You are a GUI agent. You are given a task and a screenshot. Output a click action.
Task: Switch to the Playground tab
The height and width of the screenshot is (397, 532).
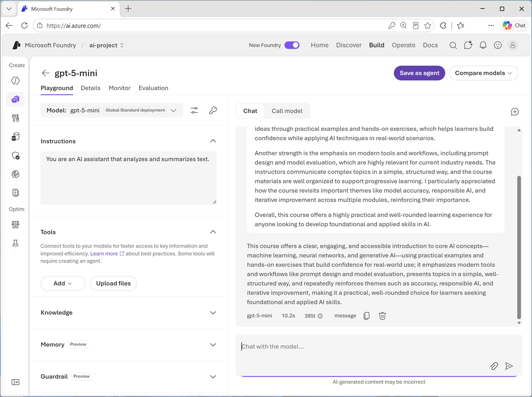point(57,88)
